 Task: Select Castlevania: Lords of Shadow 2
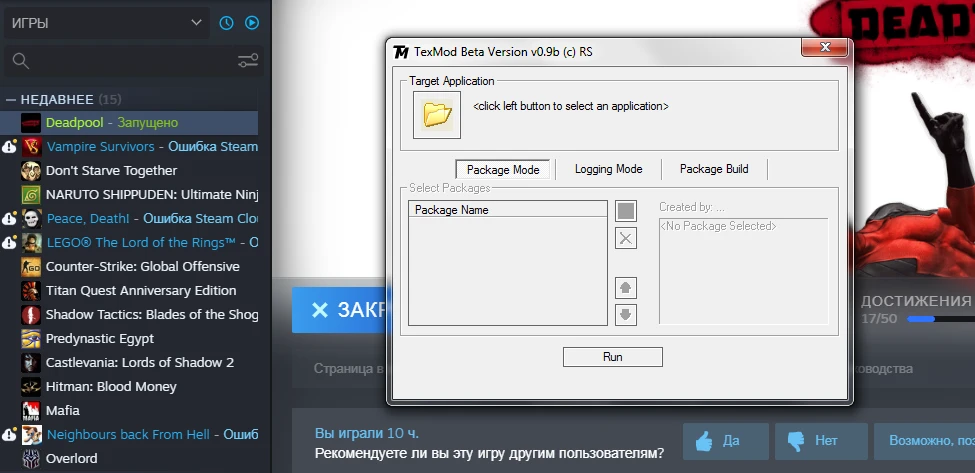coord(129,362)
